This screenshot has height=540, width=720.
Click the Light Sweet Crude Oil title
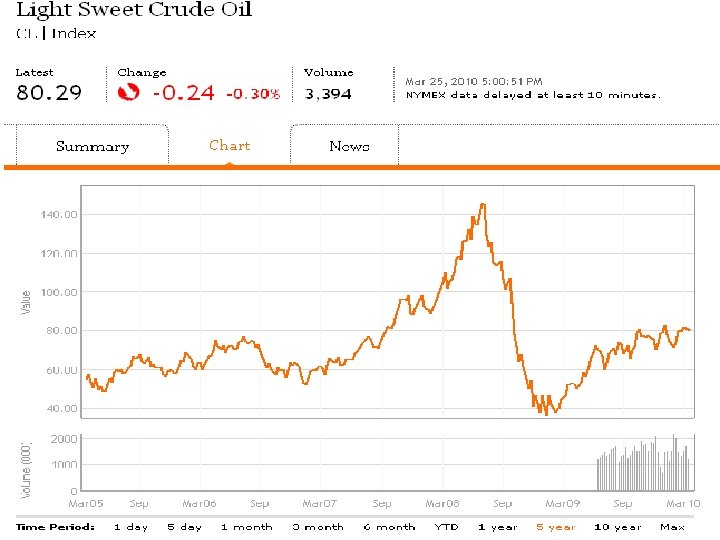pos(134,11)
